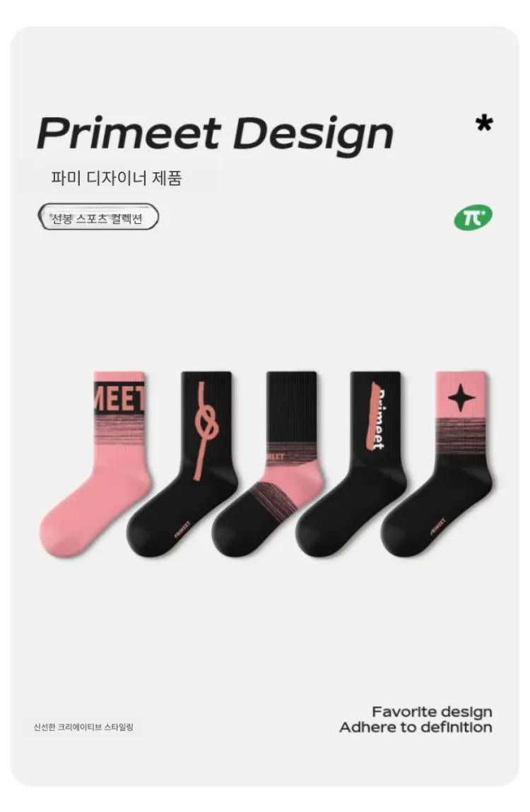
Task: Click the black asterisk symbol
Action: [484, 124]
